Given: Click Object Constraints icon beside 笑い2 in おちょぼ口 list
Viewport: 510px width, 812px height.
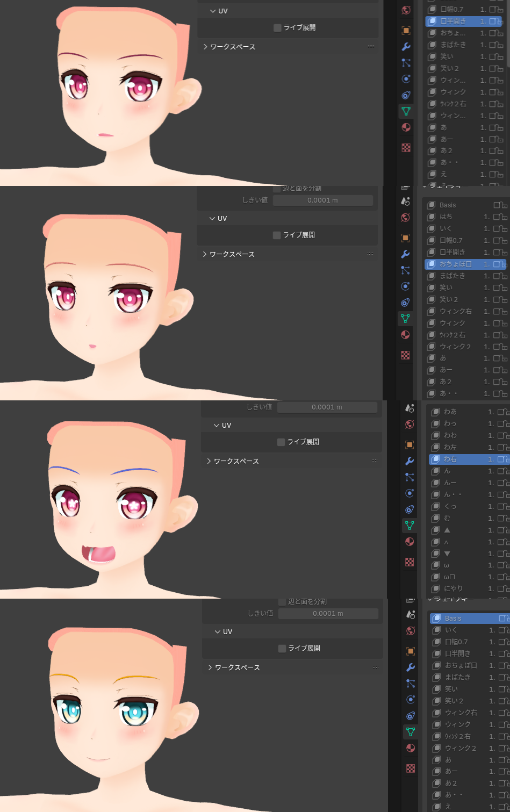Looking at the screenshot, I should (406, 303).
